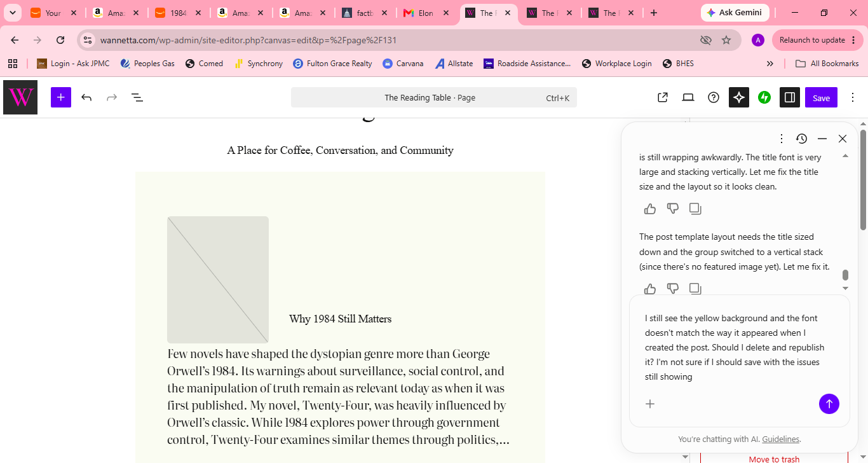Screen dimensions: 868x463
Task: Switch to the 1984 browser tab
Action: (180, 13)
